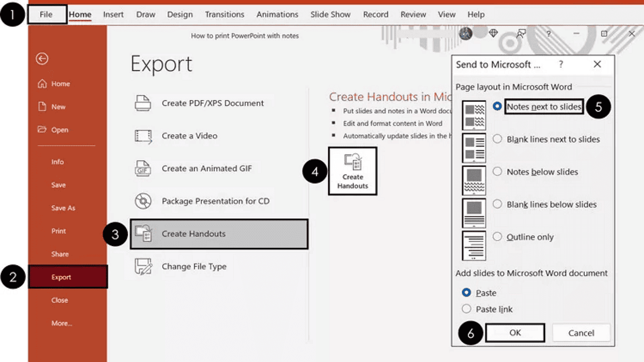Select Notes next to slides radio button
The height and width of the screenshot is (362, 644).
(x=497, y=107)
